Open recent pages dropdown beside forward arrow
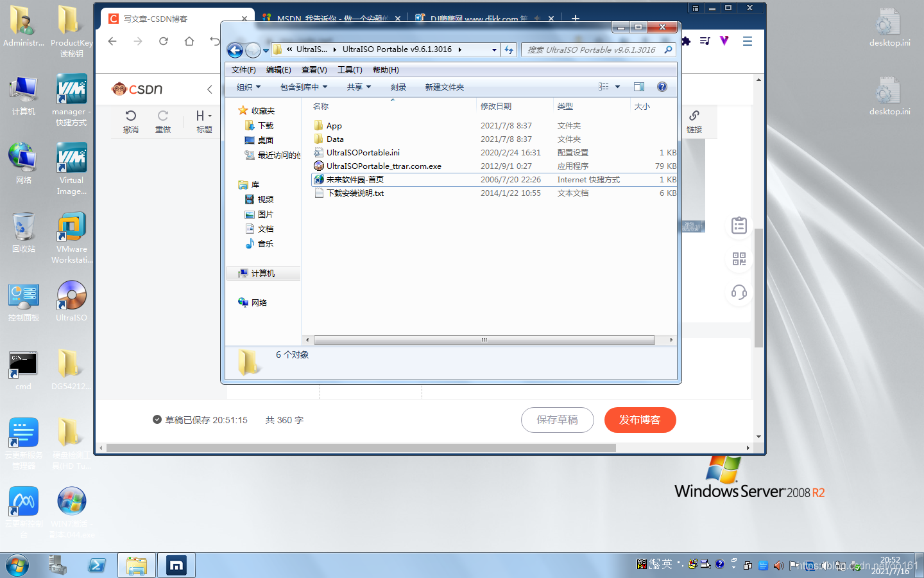924x578 pixels. (x=266, y=50)
